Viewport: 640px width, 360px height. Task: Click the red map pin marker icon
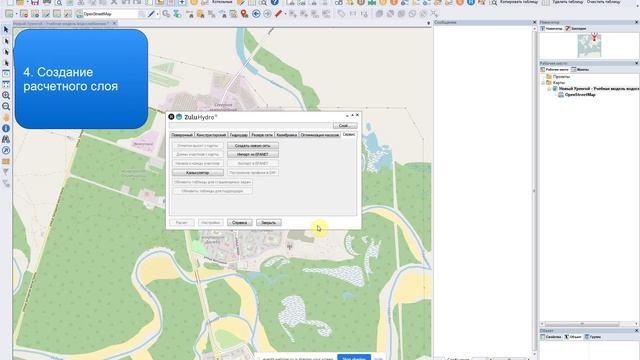244,14
